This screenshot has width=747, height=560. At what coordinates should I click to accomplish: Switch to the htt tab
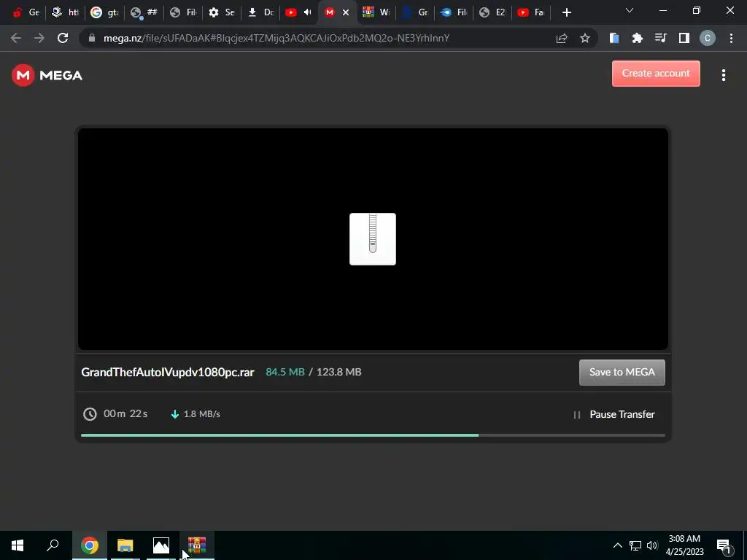[x=65, y=12]
